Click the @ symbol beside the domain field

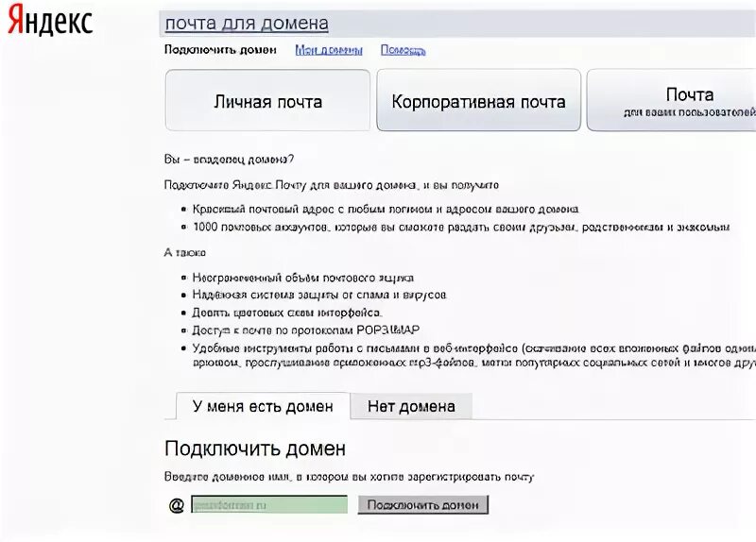[177, 505]
